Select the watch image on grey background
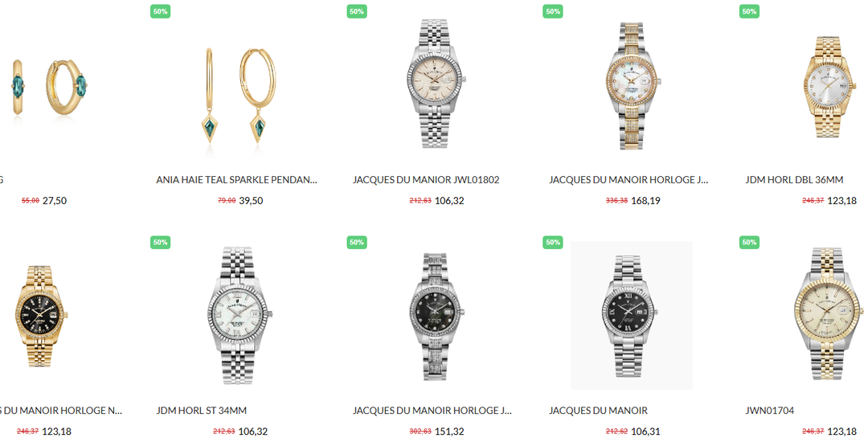This screenshot has height=438, width=868. click(632, 316)
